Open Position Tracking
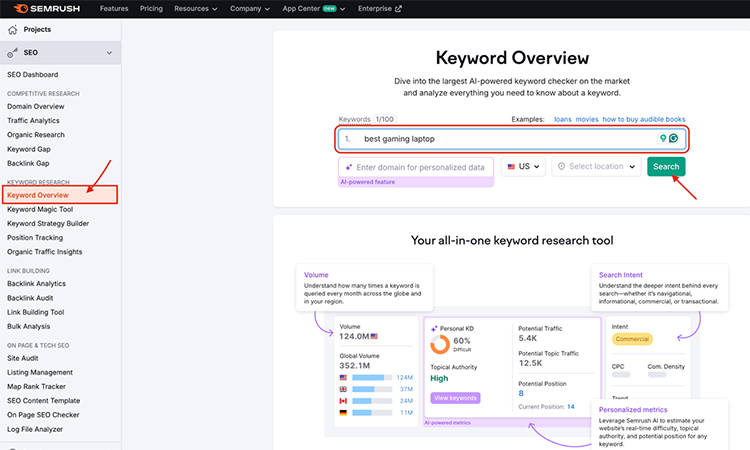This screenshot has height=450, width=750. (34, 238)
